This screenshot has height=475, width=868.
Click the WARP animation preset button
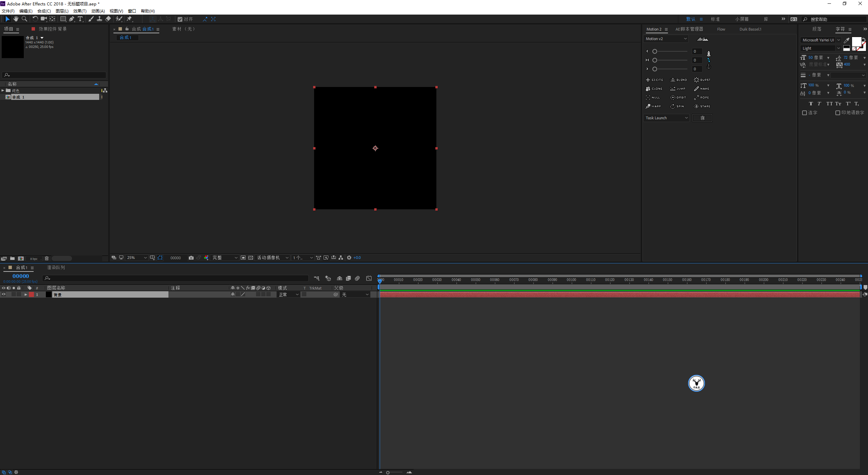click(653, 106)
